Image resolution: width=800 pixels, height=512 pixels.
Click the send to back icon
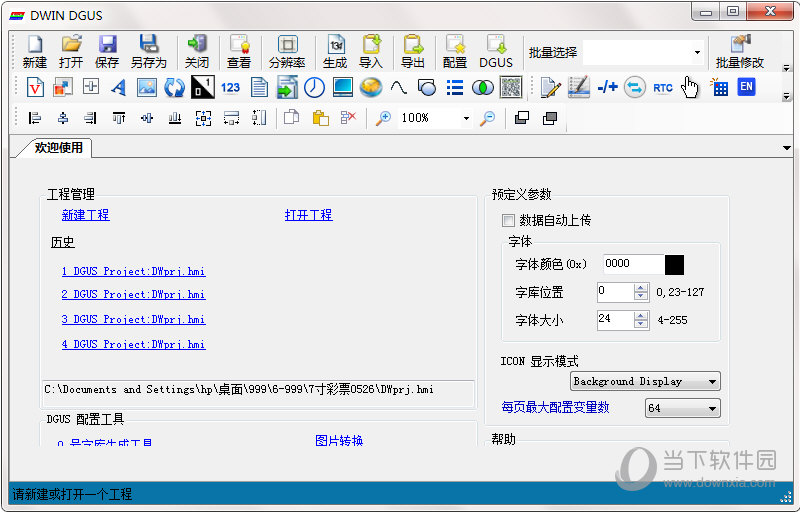tap(550, 118)
